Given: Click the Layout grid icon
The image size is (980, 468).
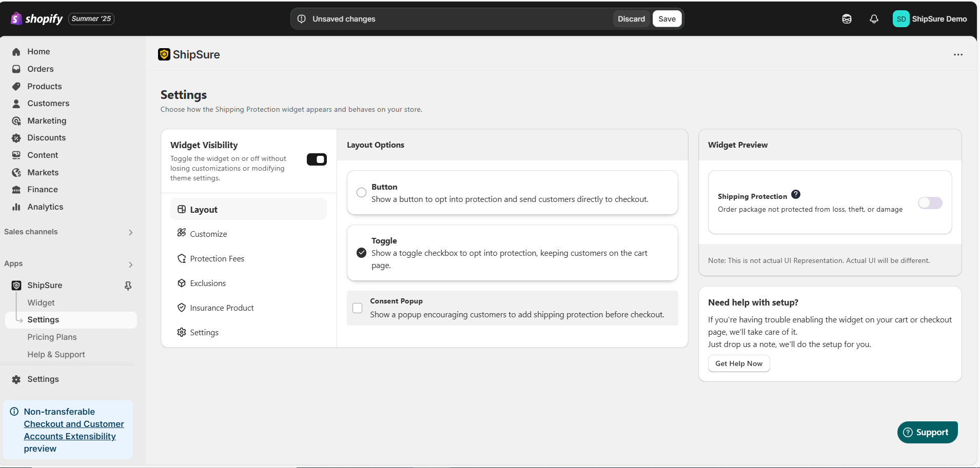Looking at the screenshot, I should pyautogui.click(x=182, y=209).
